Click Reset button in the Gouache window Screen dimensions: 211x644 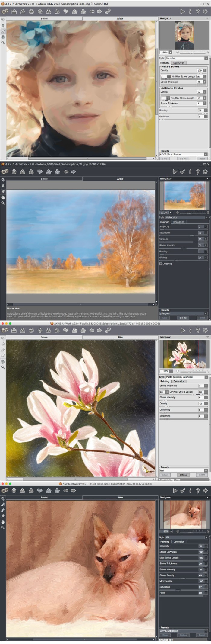pos(202,159)
